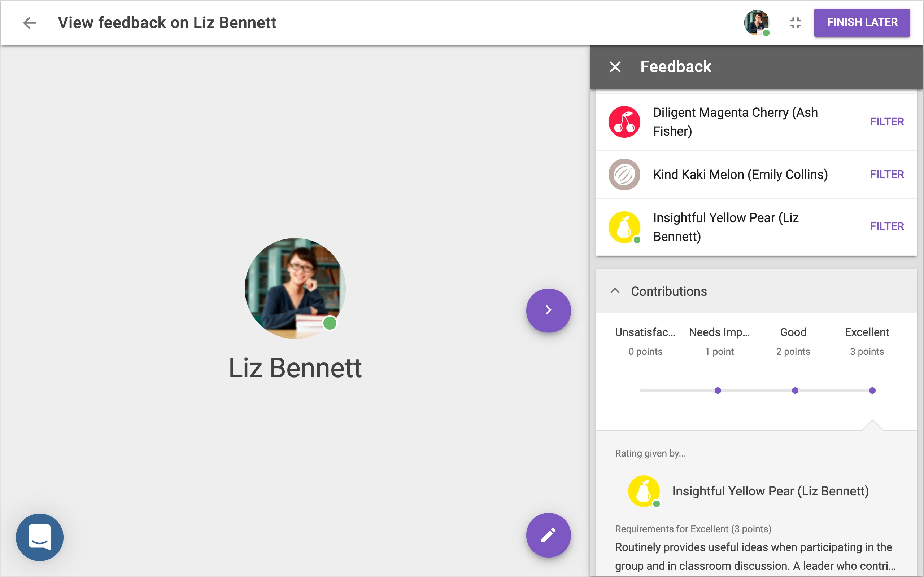Select the Needs Improvement slider point
Viewport: 924px width, 577px height.
(x=718, y=391)
